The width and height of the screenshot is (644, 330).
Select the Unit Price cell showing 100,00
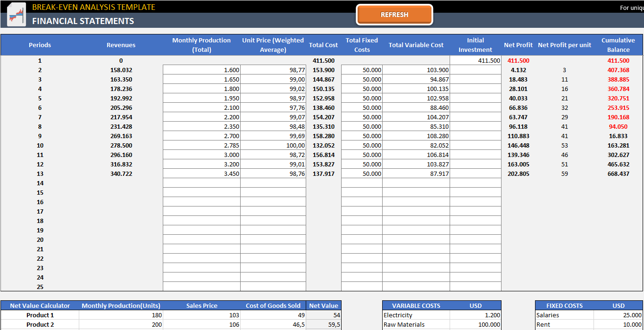273,145
